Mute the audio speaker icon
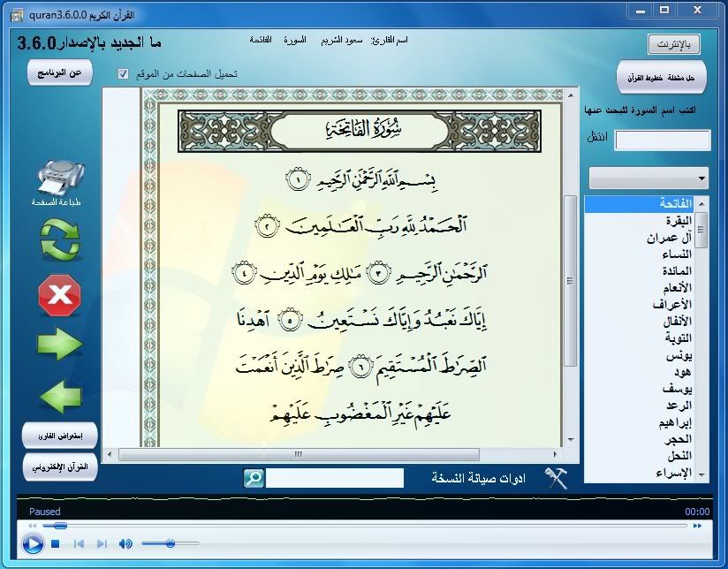The height and width of the screenshot is (569, 728). [x=125, y=543]
